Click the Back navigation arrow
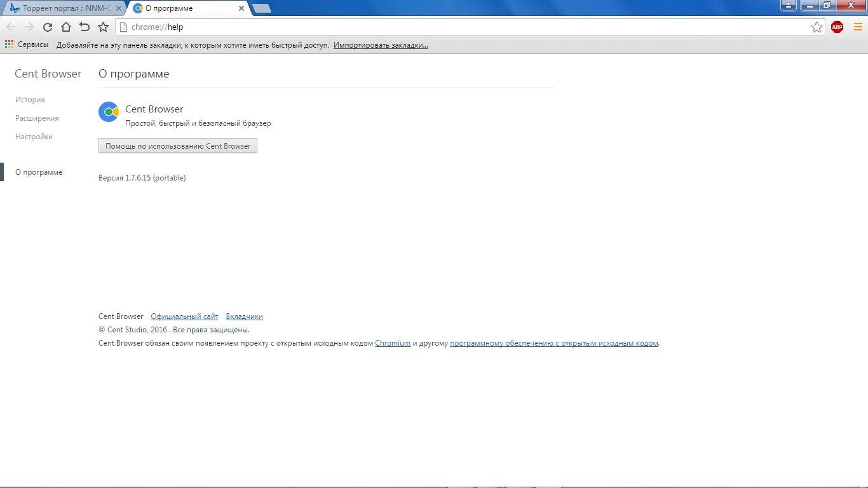Image resolution: width=868 pixels, height=488 pixels. tap(11, 27)
